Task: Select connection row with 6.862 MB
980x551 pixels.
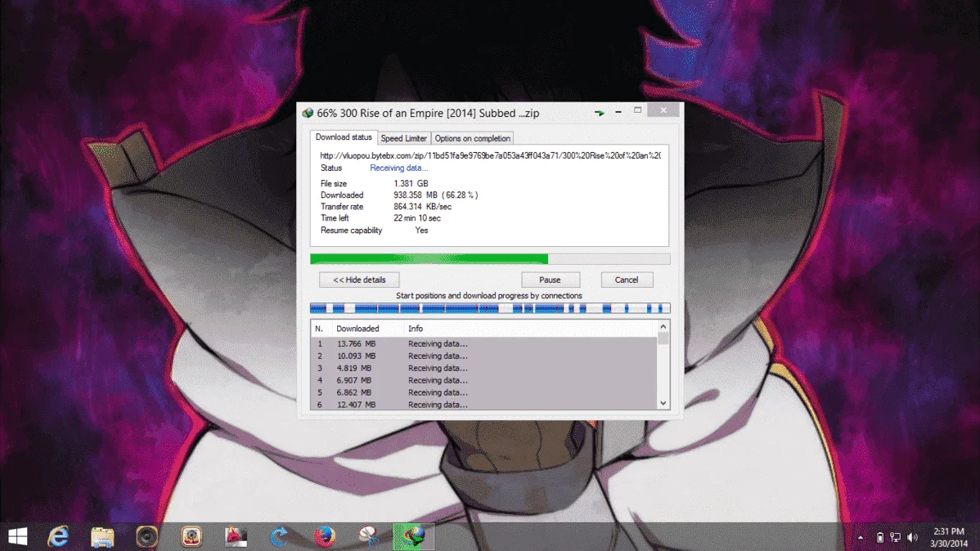Action: [484, 392]
